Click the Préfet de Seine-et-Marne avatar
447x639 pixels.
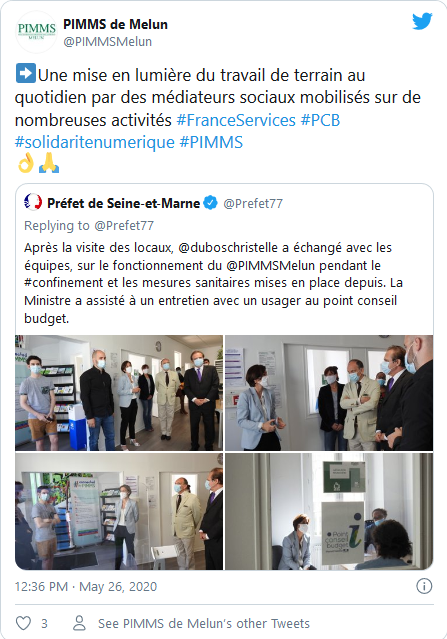(x=33, y=202)
